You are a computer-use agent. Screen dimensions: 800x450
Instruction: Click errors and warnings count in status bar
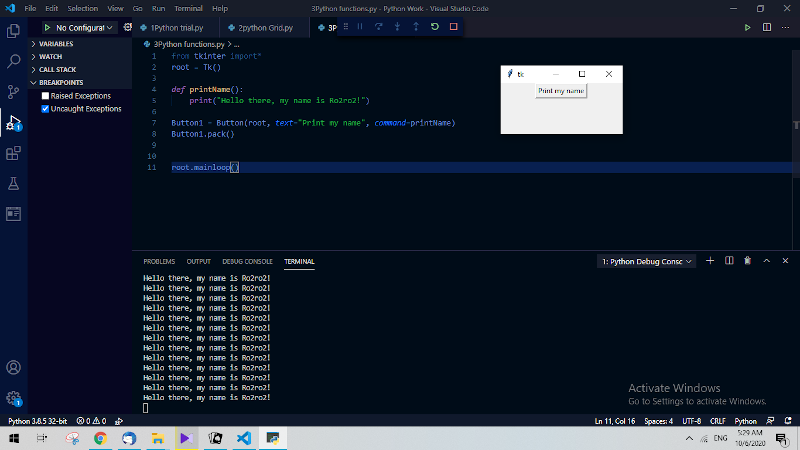click(x=91, y=421)
